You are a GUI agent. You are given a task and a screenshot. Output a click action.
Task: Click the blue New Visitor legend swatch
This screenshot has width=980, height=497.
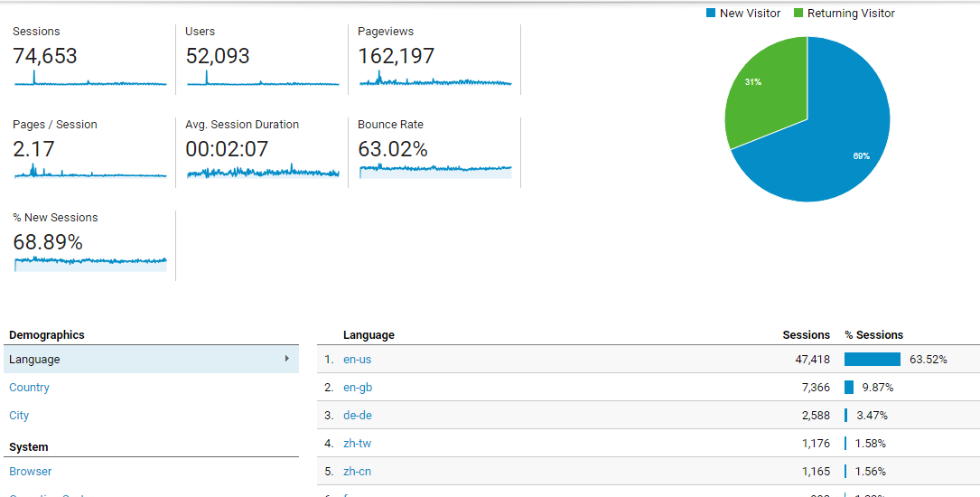(x=711, y=14)
